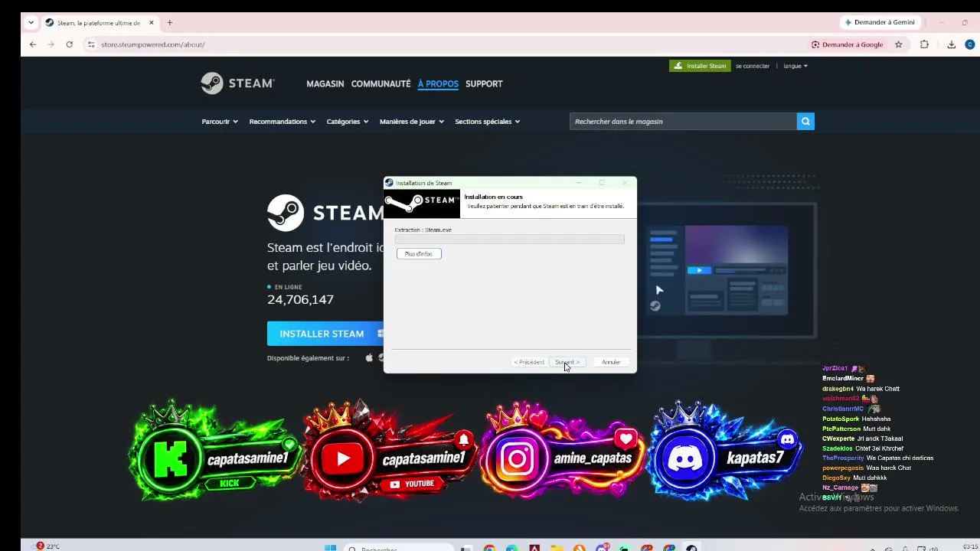
Task: Close the Steam browser tab
Action: (152, 23)
